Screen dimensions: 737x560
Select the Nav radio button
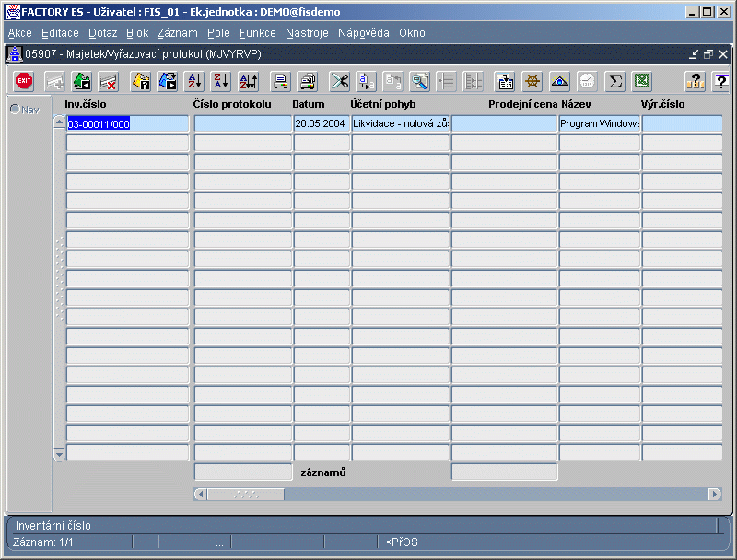click(15, 109)
